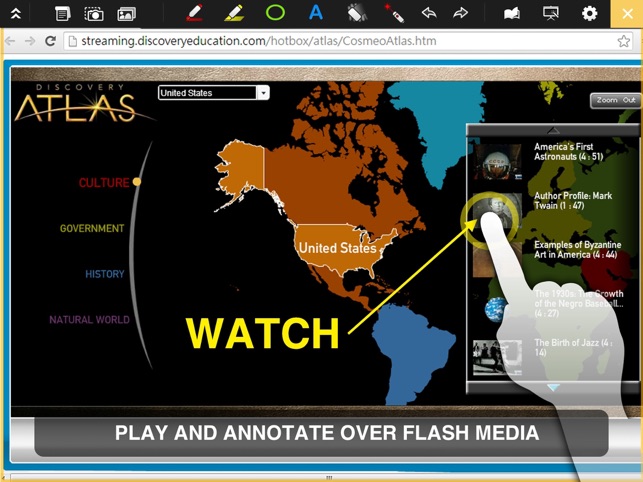Close the annotation toolbar with X
This screenshot has height=482, width=643.
coord(627,14)
